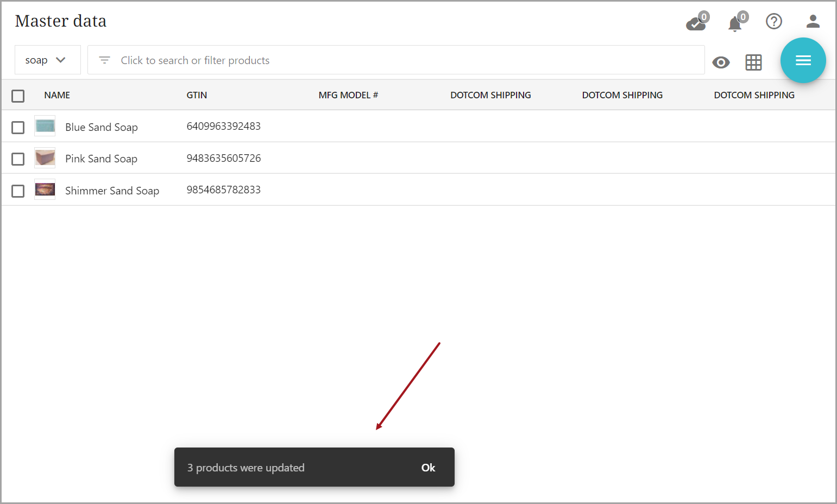
Task: Click the MFG MODEL # column header
Action: [348, 96]
